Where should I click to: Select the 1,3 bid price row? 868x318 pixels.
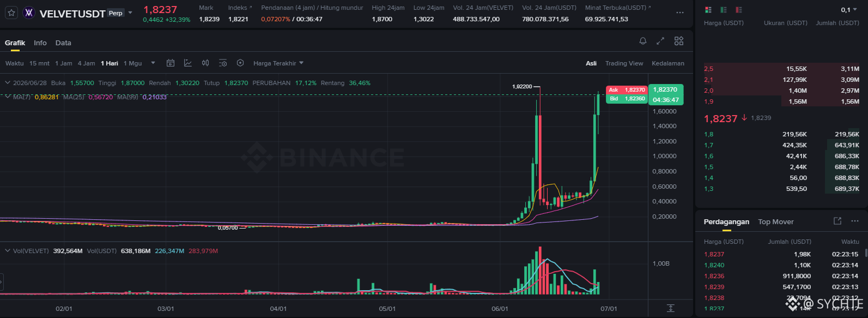pos(782,189)
